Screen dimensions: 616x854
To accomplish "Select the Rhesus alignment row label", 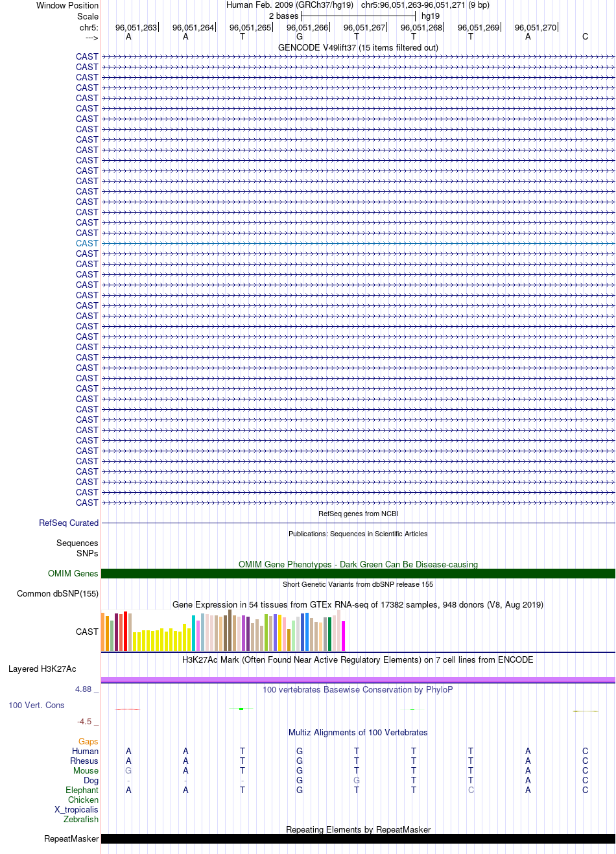I will point(84,761).
